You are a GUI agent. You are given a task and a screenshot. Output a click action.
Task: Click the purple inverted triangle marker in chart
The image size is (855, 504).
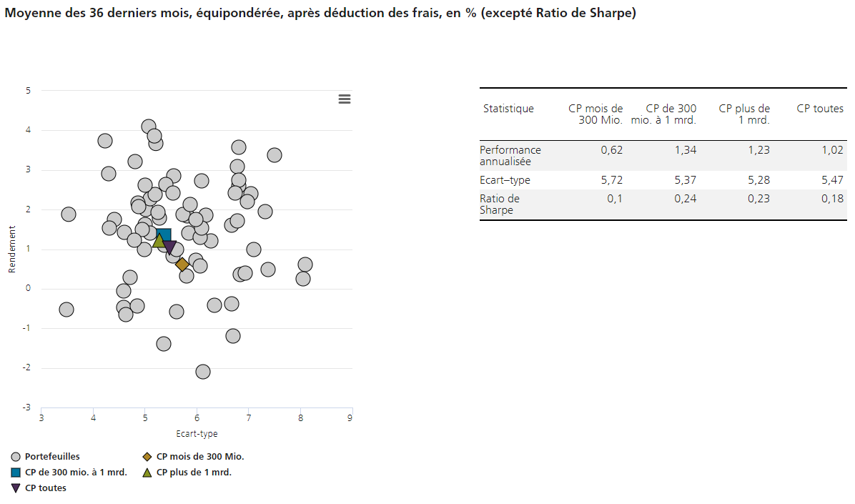[x=169, y=247]
